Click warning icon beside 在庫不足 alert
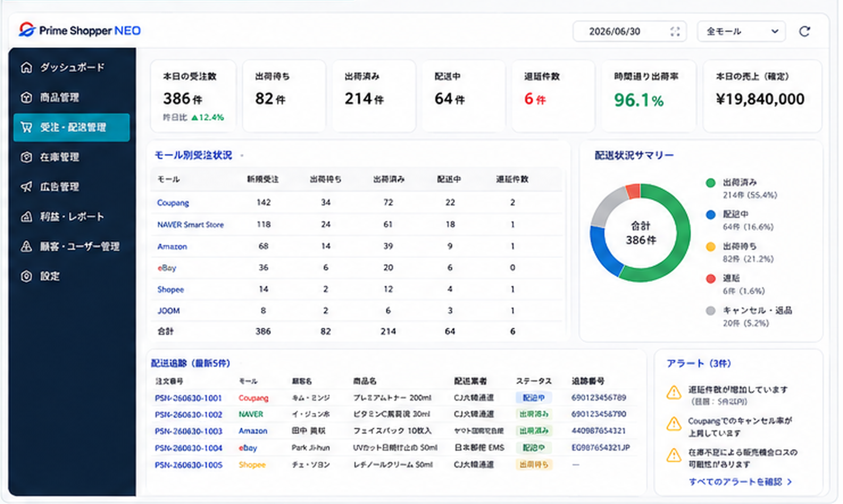Viewport: 843px width, 504px height. [674, 455]
